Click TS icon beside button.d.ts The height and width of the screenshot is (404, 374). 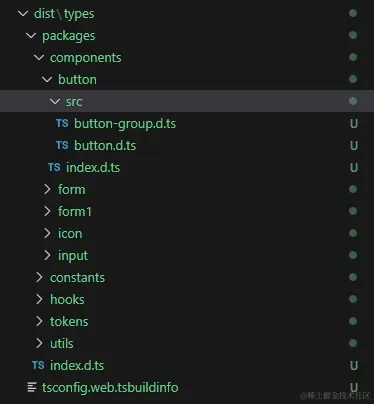click(x=62, y=145)
